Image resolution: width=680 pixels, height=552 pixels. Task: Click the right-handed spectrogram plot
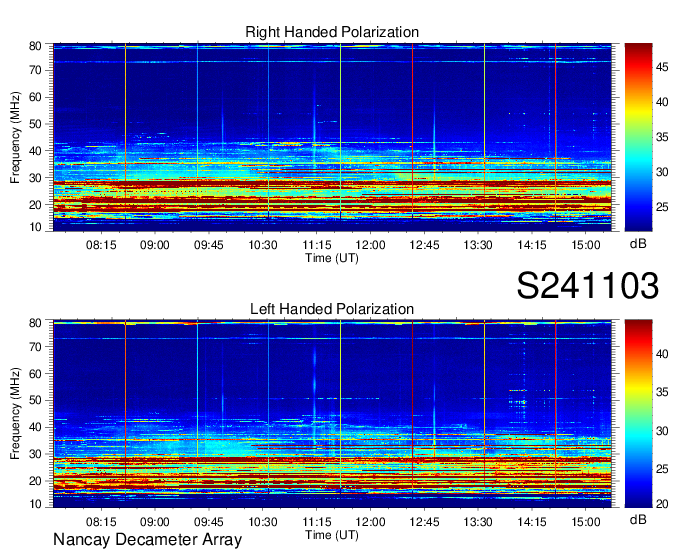(x=332, y=137)
